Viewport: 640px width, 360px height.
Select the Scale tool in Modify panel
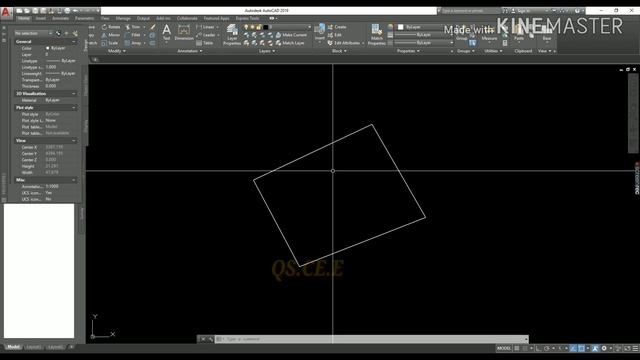tap(110, 43)
